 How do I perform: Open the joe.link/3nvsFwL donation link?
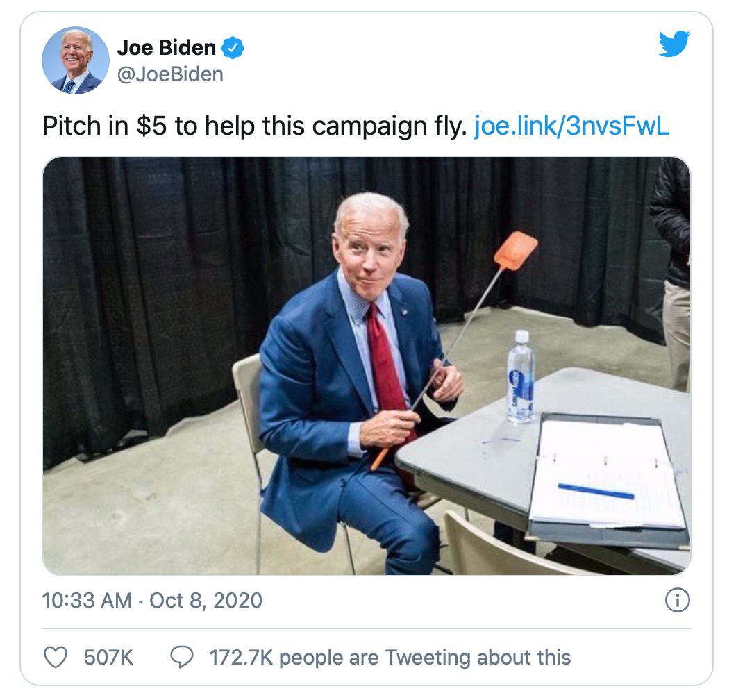click(571, 126)
